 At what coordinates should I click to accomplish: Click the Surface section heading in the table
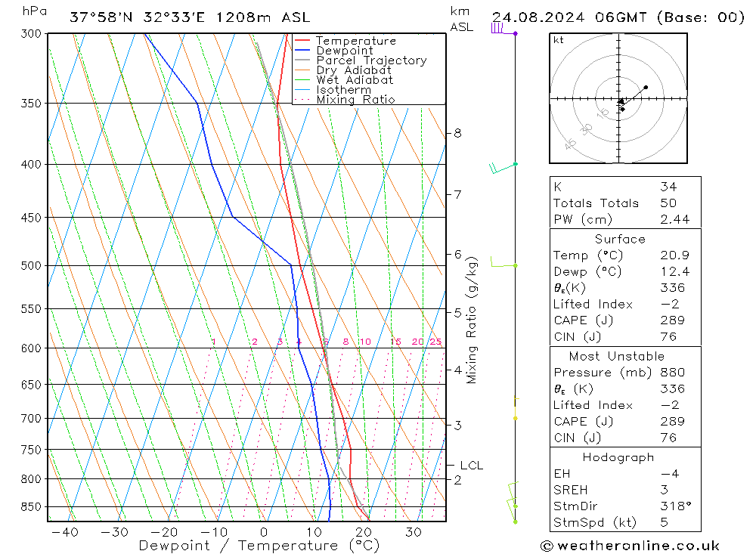620,239
